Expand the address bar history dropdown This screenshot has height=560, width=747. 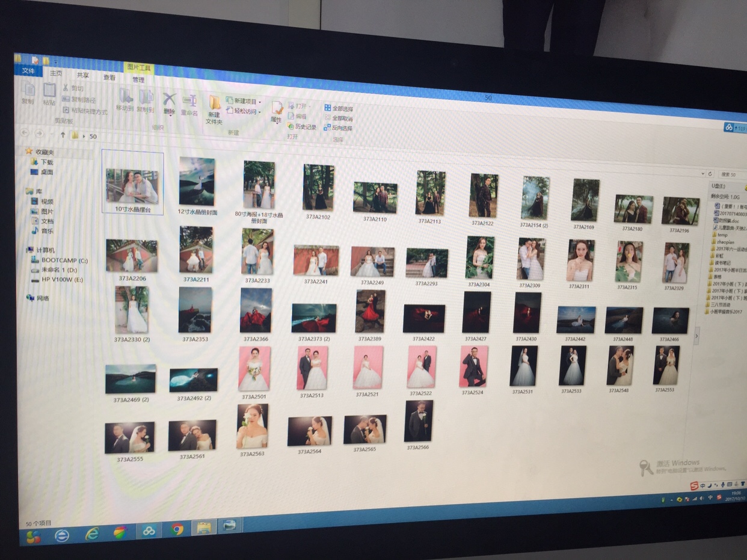tap(702, 173)
